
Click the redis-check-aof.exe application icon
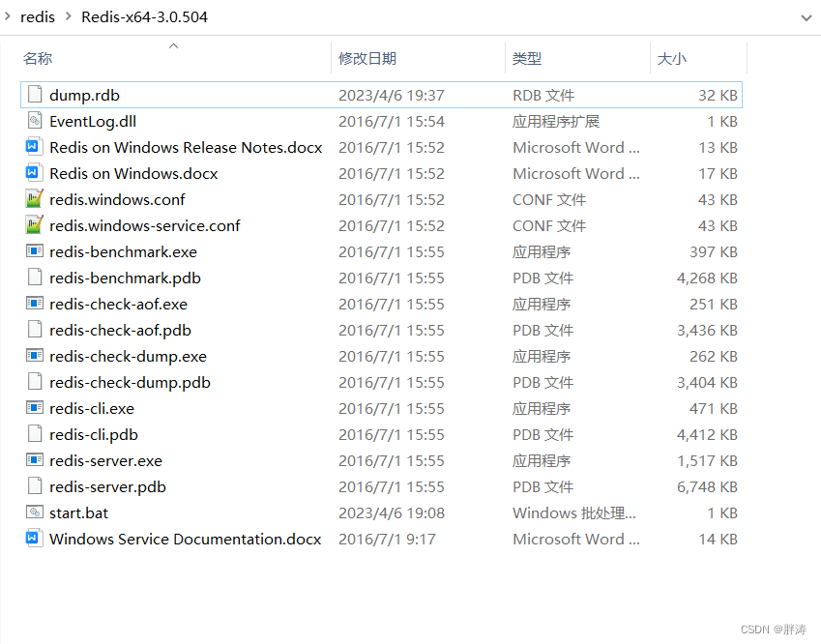[35, 304]
